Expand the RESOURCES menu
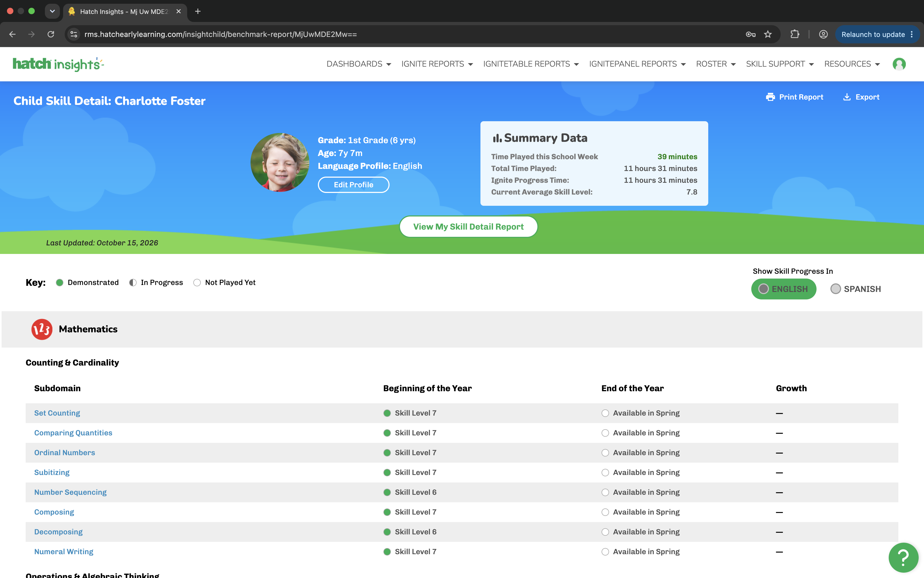The image size is (924, 578). point(852,64)
